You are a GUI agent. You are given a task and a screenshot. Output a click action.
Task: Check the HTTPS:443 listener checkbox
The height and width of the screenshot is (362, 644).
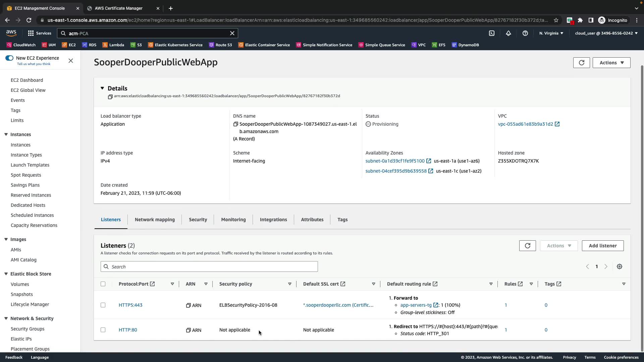[x=103, y=305]
